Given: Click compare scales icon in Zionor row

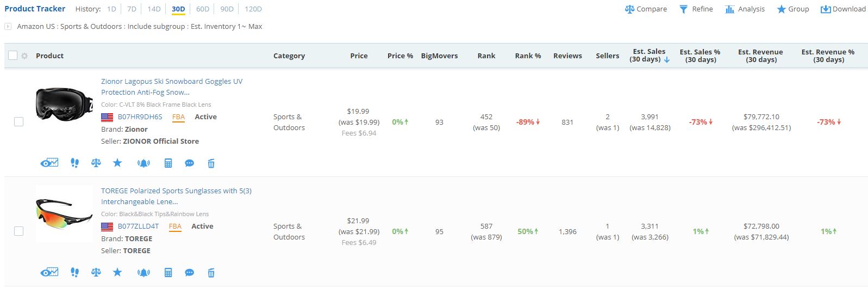Looking at the screenshot, I should 96,163.
